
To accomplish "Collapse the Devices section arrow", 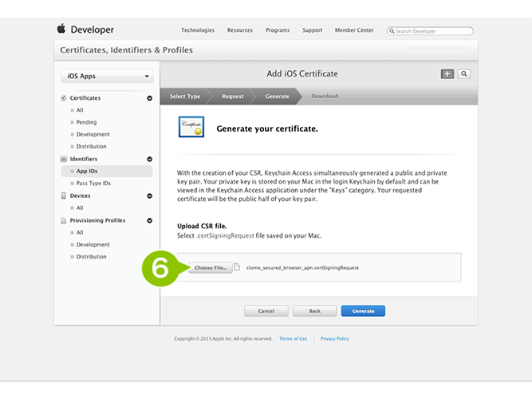I will (x=150, y=196).
